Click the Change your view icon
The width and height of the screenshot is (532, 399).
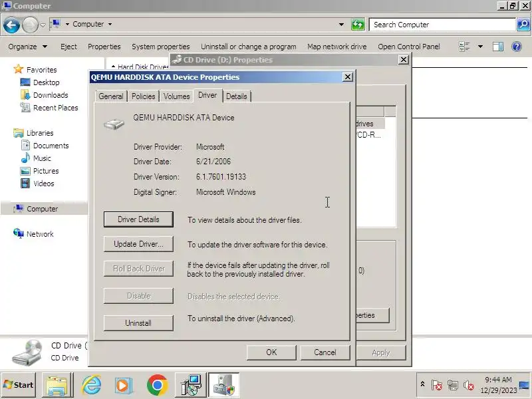(x=464, y=47)
